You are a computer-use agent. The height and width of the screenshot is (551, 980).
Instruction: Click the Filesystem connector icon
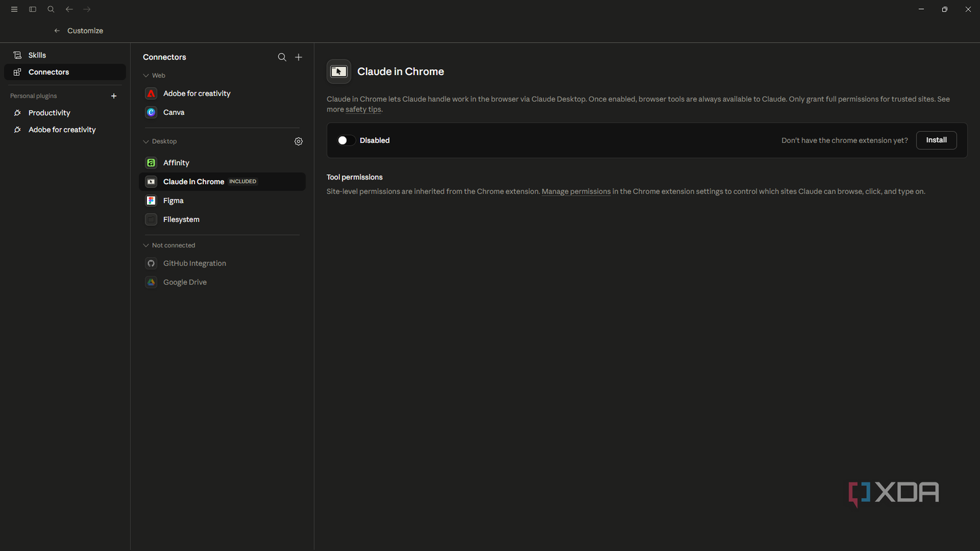(x=151, y=219)
